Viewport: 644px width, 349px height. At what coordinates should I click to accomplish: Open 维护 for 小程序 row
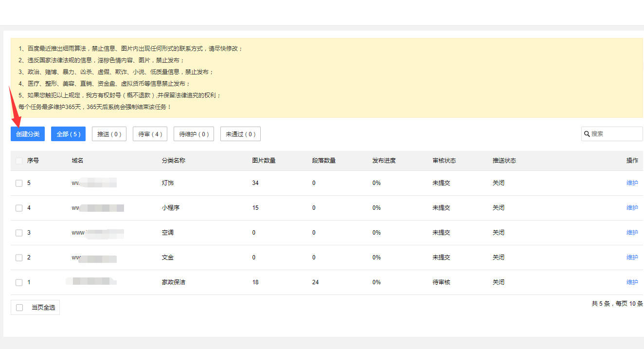pos(632,208)
